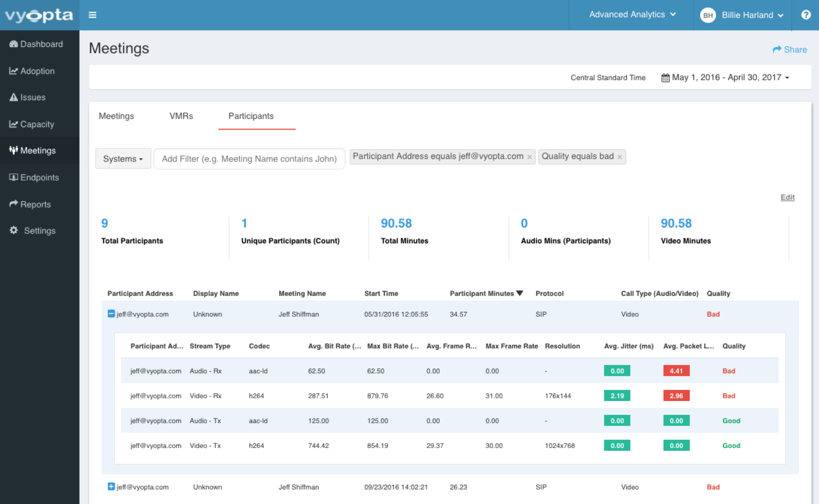Click the 0 Audio Mins (Participants) metric
Image resolution: width=819 pixels, height=504 pixels.
[566, 231]
